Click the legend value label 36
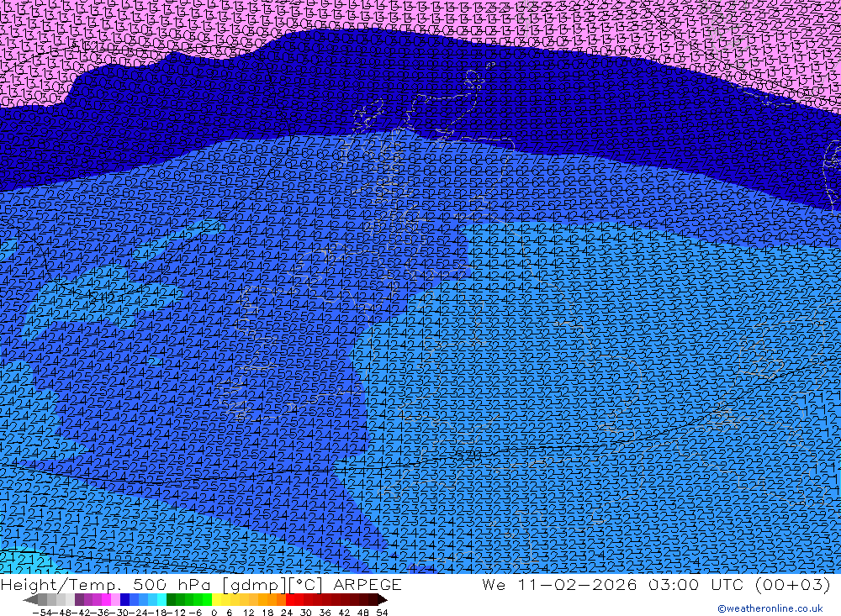Image resolution: width=841 pixels, height=616 pixels. (x=325, y=613)
